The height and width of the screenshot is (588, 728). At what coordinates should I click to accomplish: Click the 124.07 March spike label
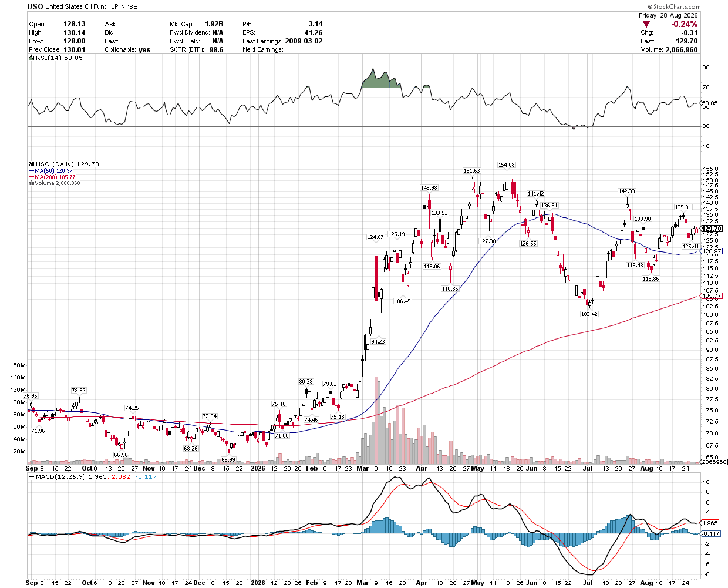[375, 237]
